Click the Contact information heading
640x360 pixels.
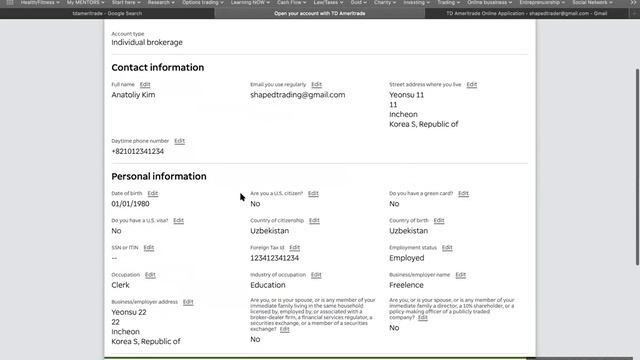[x=158, y=67]
